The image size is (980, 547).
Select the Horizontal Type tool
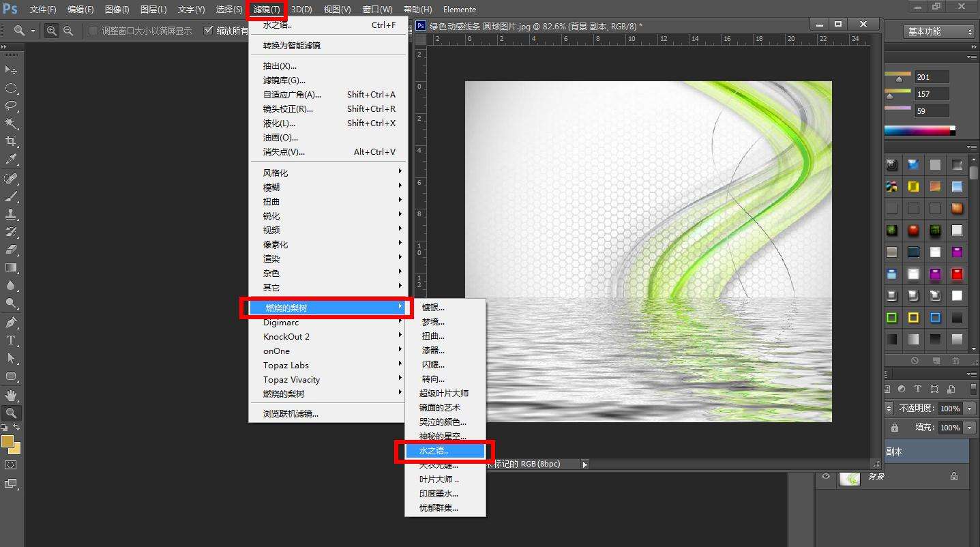[12, 340]
